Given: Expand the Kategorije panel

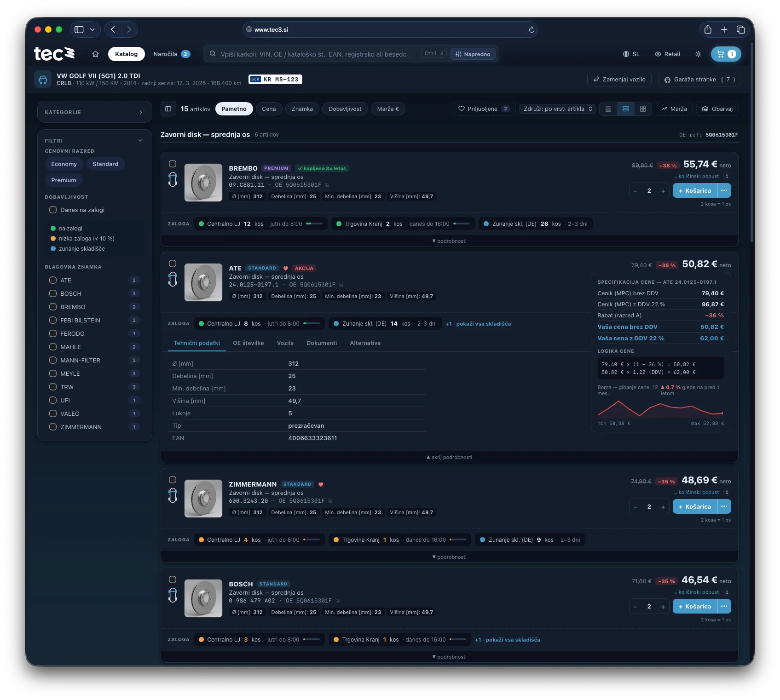Looking at the screenshot, I should [94, 112].
